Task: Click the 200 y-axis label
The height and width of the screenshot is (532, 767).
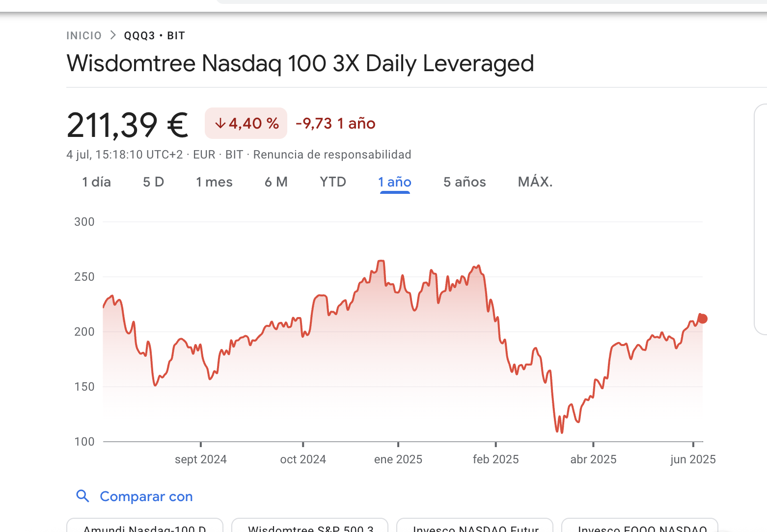Action: [84, 332]
